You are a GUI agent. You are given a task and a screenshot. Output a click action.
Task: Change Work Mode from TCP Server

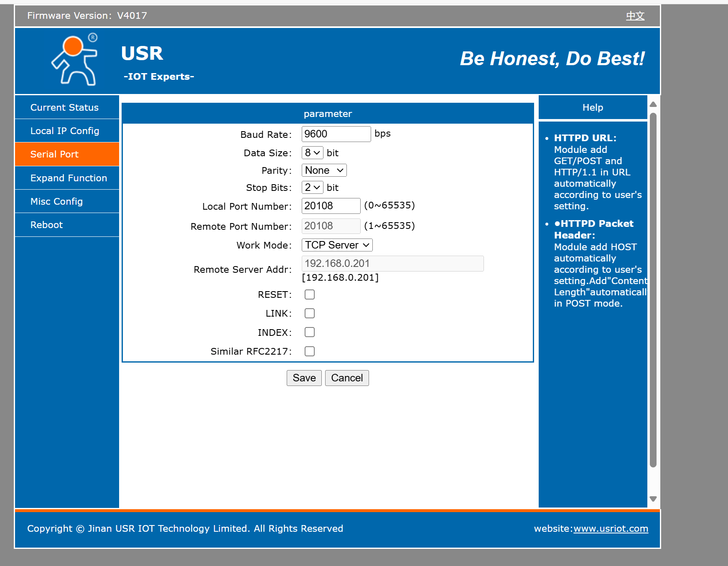tap(337, 245)
